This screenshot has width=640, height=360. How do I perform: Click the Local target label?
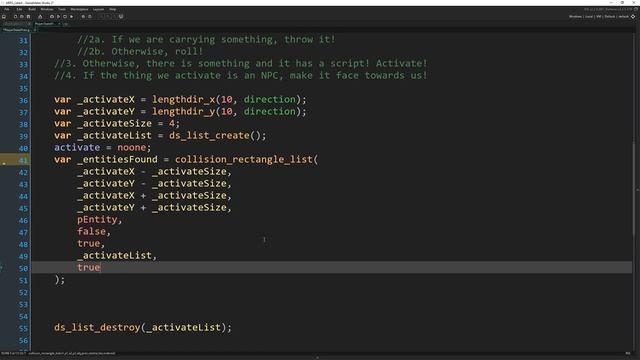pos(588,17)
